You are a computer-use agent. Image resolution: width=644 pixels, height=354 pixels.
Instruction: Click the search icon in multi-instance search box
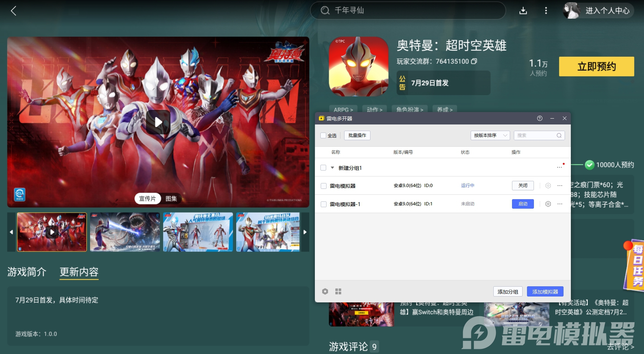coord(559,135)
